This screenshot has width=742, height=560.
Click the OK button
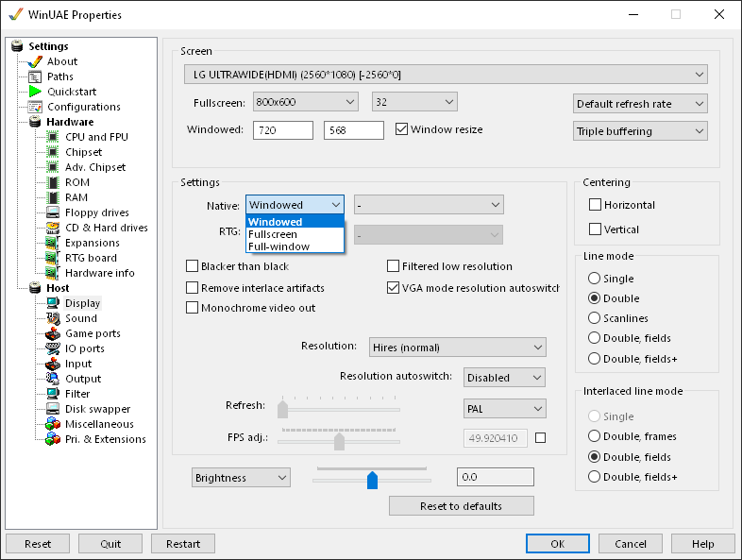pos(558,544)
